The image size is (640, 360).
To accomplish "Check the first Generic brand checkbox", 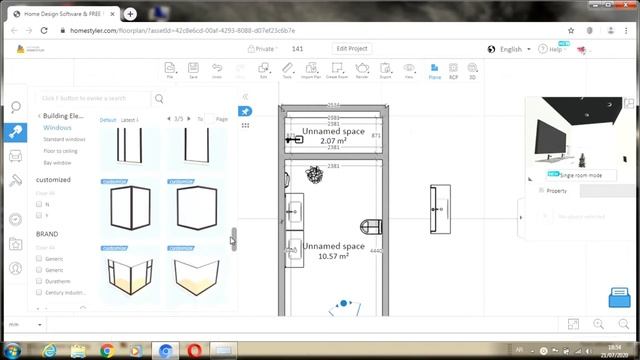I will coord(39,258).
